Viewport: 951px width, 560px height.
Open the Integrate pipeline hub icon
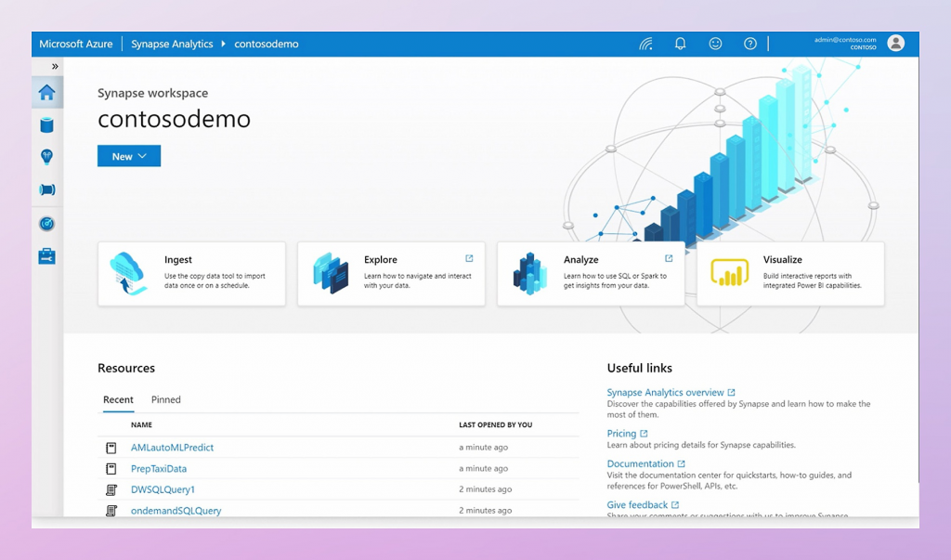click(x=46, y=189)
